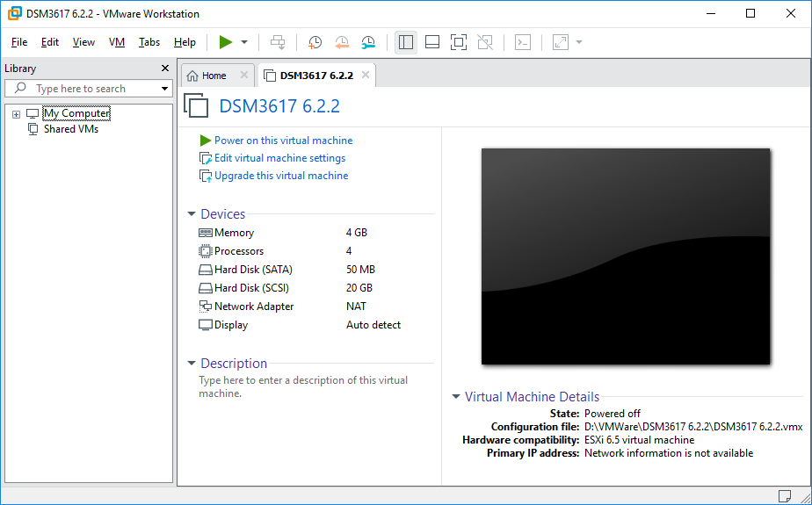Click the My Computer monitor icon
Viewport: 812px width, 505px height.
(x=33, y=113)
